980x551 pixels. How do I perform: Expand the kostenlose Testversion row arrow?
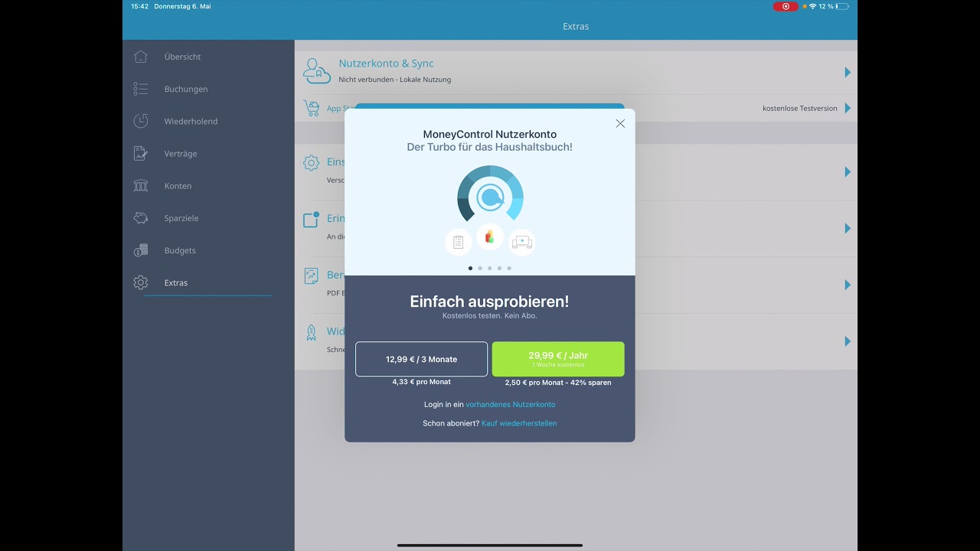point(848,108)
